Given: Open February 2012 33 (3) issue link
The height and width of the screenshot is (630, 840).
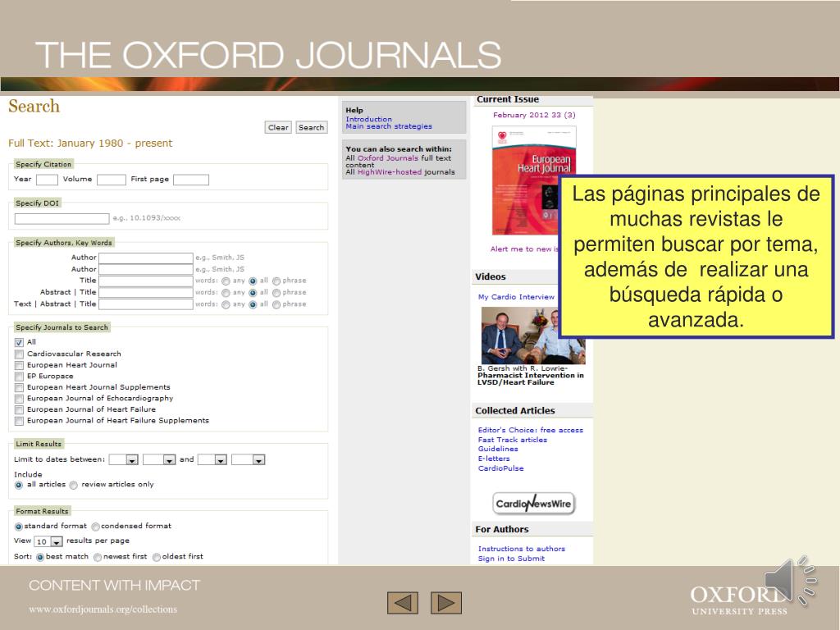Looking at the screenshot, I should pyautogui.click(x=534, y=115).
